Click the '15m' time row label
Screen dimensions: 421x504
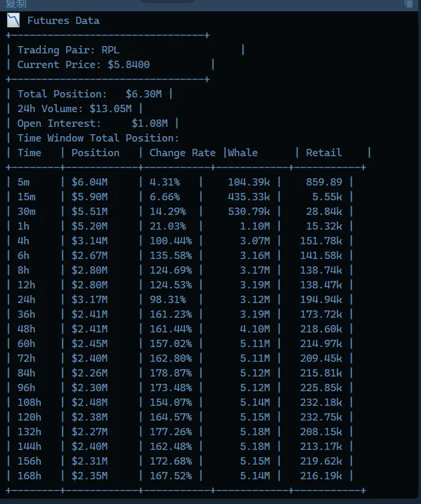[x=26, y=197]
